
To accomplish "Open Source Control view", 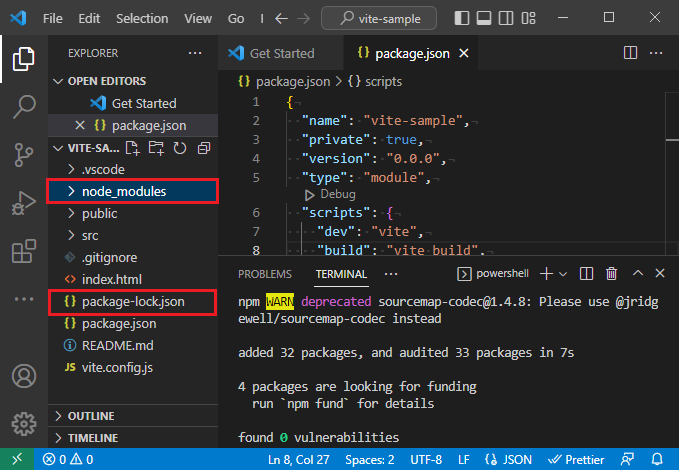I will click(x=23, y=155).
